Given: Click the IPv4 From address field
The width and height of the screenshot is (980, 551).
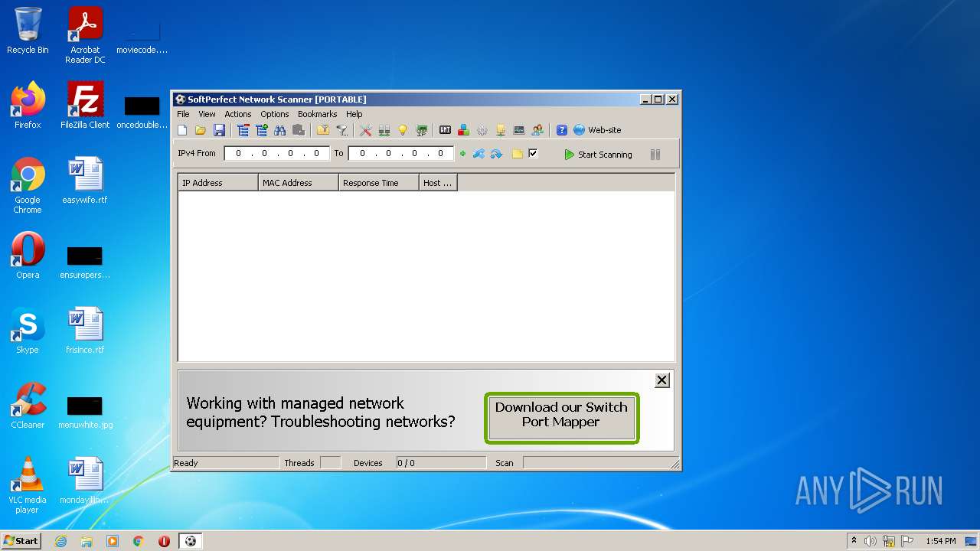Looking at the screenshot, I should (277, 154).
